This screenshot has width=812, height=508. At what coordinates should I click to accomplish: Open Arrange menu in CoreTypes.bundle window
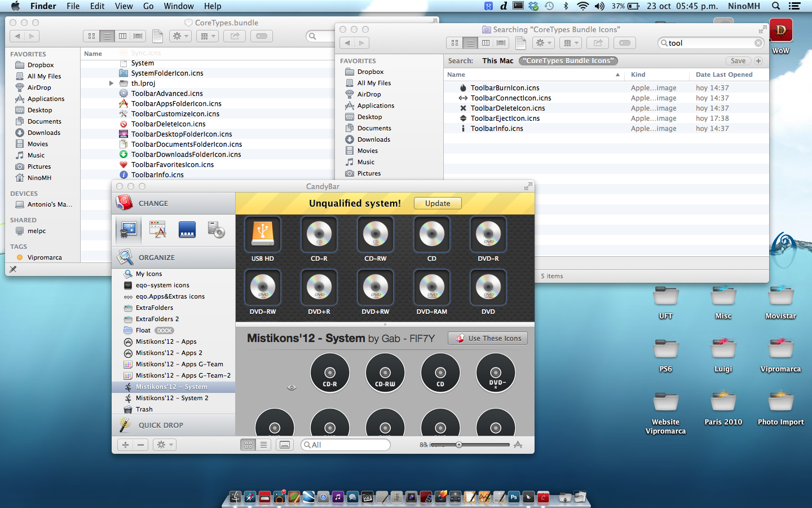coord(208,36)
